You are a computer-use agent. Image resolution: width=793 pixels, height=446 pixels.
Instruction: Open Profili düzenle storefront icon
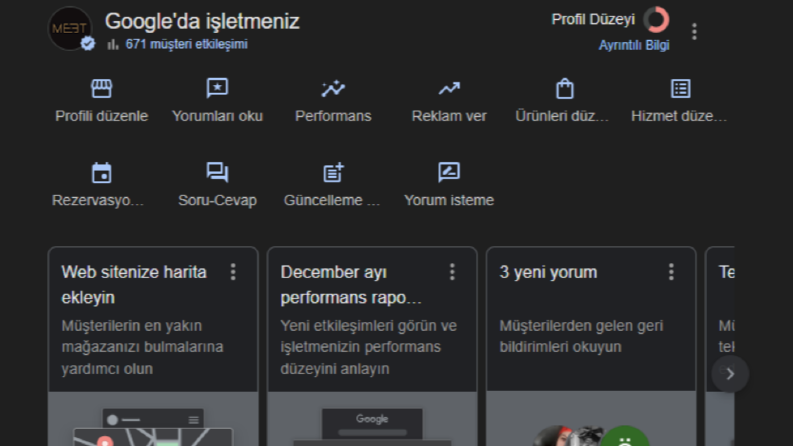[102, 88]
